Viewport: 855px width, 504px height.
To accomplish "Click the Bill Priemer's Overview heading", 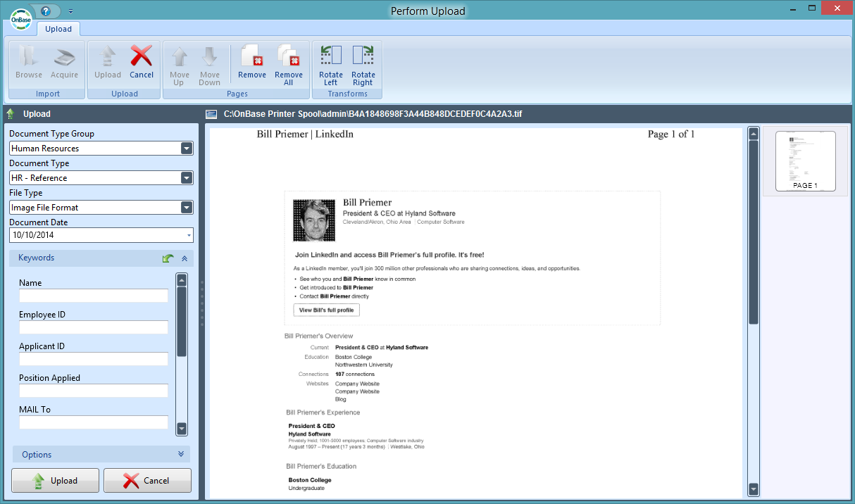I will pyautogui.click(x=319, y=336).
